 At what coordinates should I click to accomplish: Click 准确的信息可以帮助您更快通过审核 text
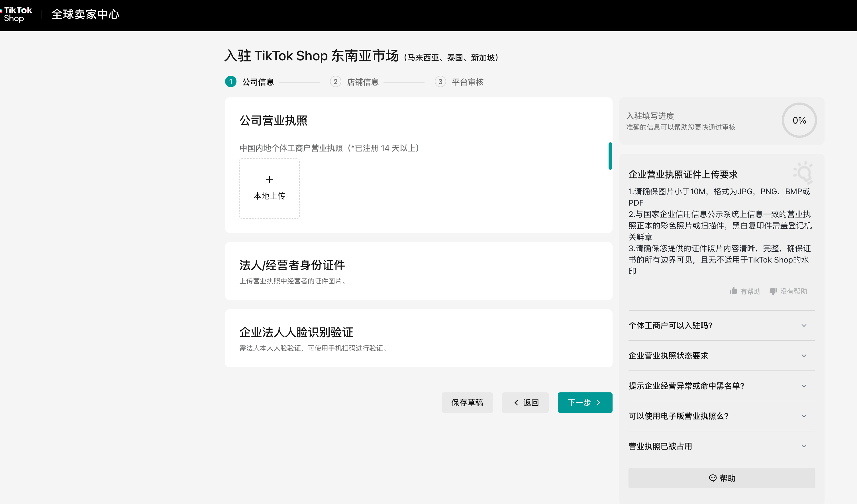click(681, 127)
